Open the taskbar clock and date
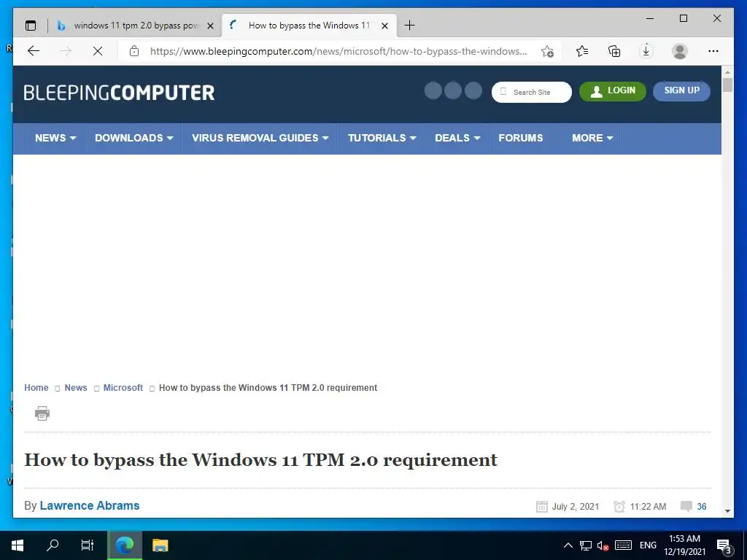 click(x=684, y=545)
